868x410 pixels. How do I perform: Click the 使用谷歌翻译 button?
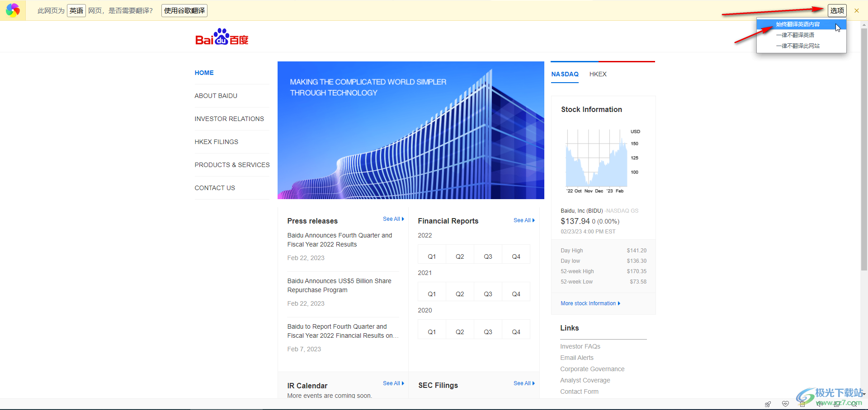(x=184, y=10)
